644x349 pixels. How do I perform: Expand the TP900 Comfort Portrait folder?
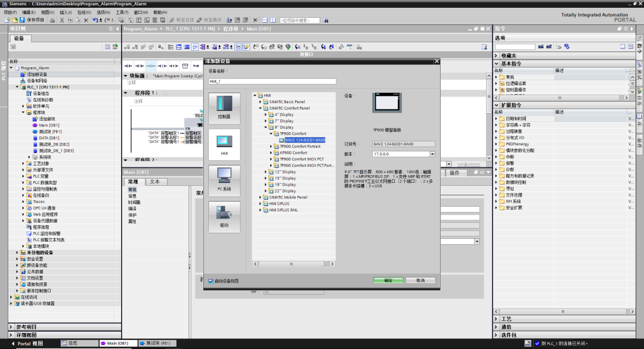(x=271, y=147)
